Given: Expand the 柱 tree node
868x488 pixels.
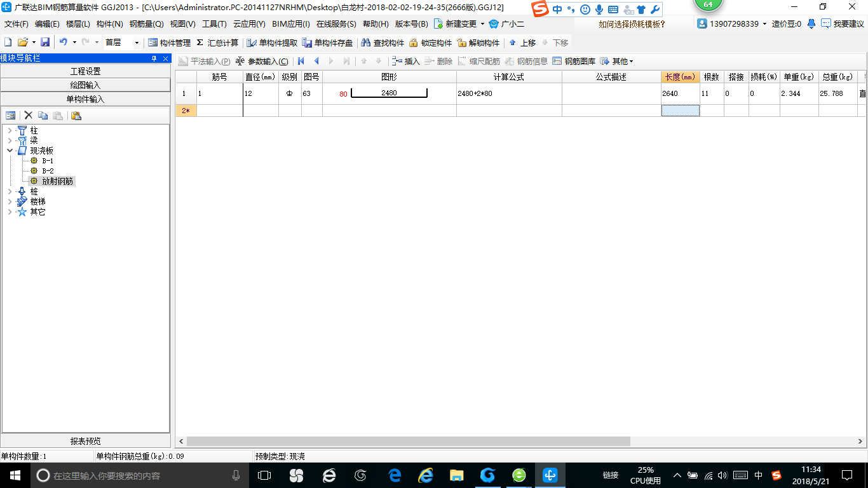Looking at the screenshot, I should pos(10,130).
